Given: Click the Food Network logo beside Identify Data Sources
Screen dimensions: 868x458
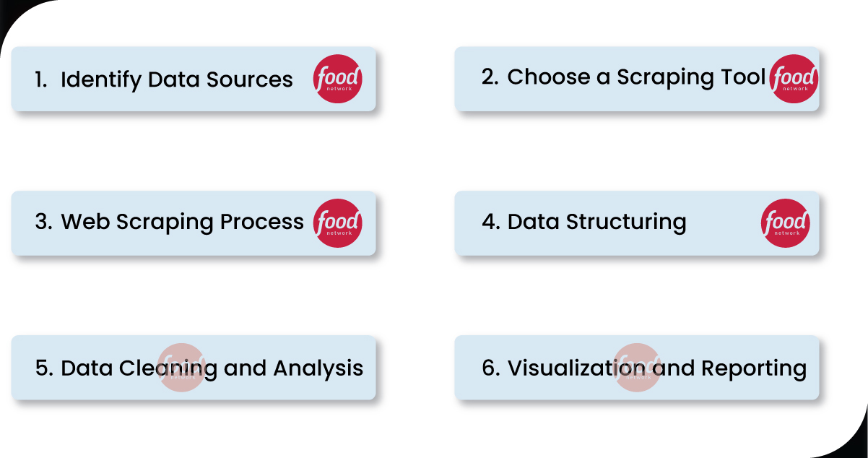Looking at the screenshot, I should (337, 79).
